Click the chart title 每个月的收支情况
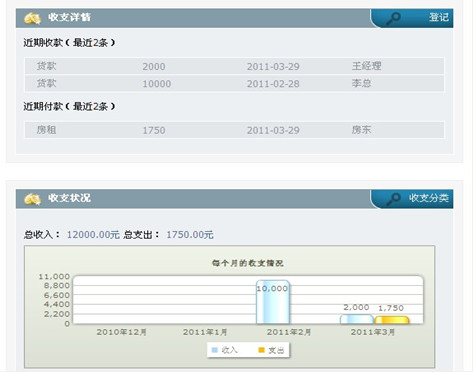This screenshot has width=473, height=372. (248, 263)
